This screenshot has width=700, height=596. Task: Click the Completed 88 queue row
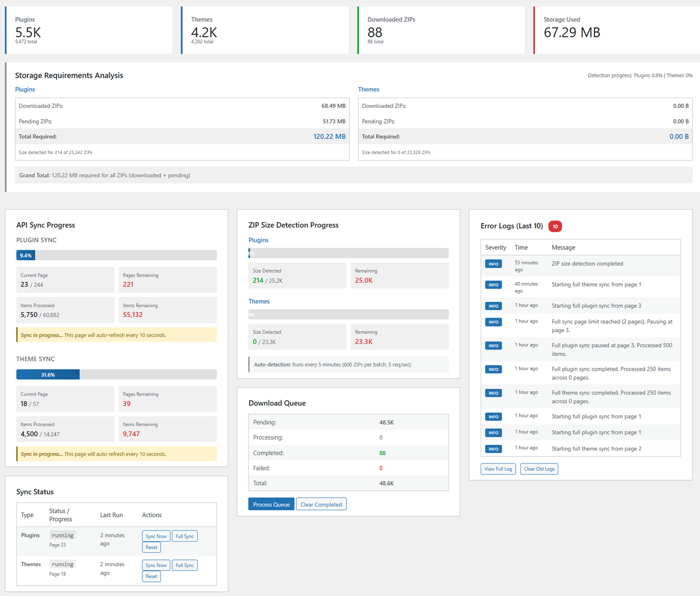(349, 453)
